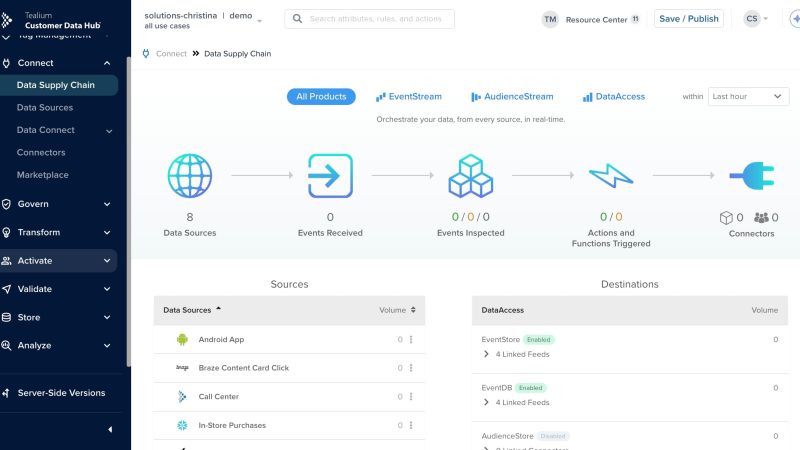Screen dimensions: 800x450
Task: Open the Resource Center link
Action: point(595,19)
